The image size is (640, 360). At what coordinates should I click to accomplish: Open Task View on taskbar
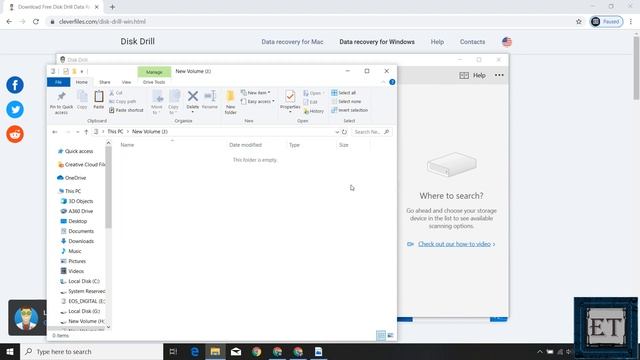click(x=173, y=351)
